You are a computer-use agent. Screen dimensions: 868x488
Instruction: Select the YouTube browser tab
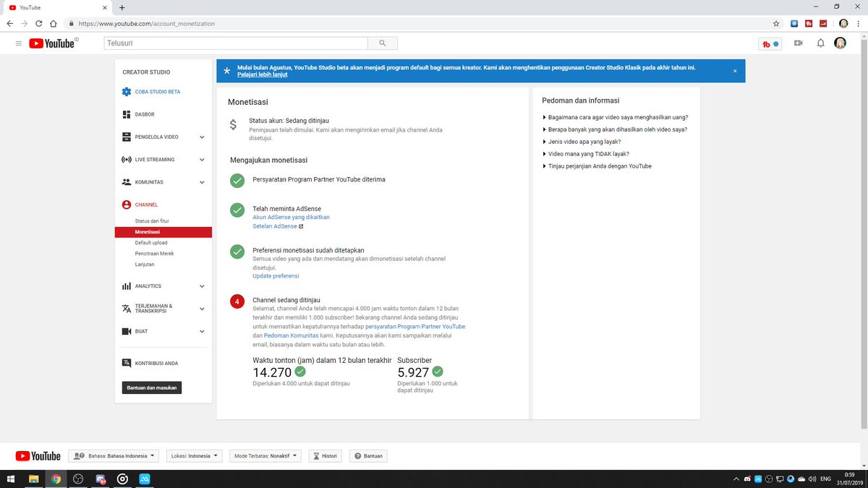coord(58,7)
